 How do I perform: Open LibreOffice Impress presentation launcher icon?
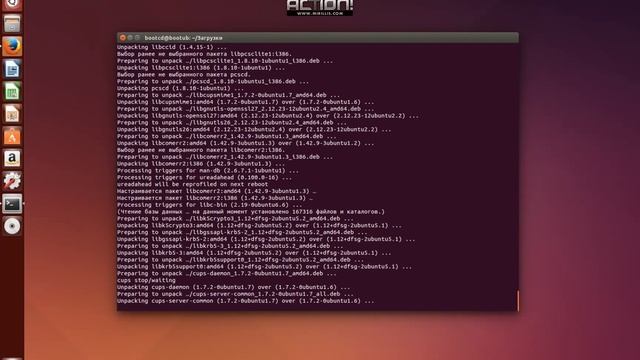tap(12, 114)
